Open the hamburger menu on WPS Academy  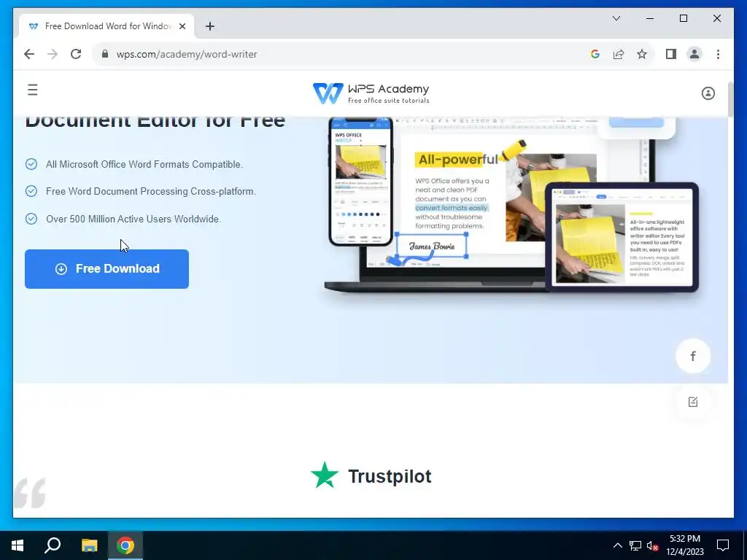tap(32, 90)
